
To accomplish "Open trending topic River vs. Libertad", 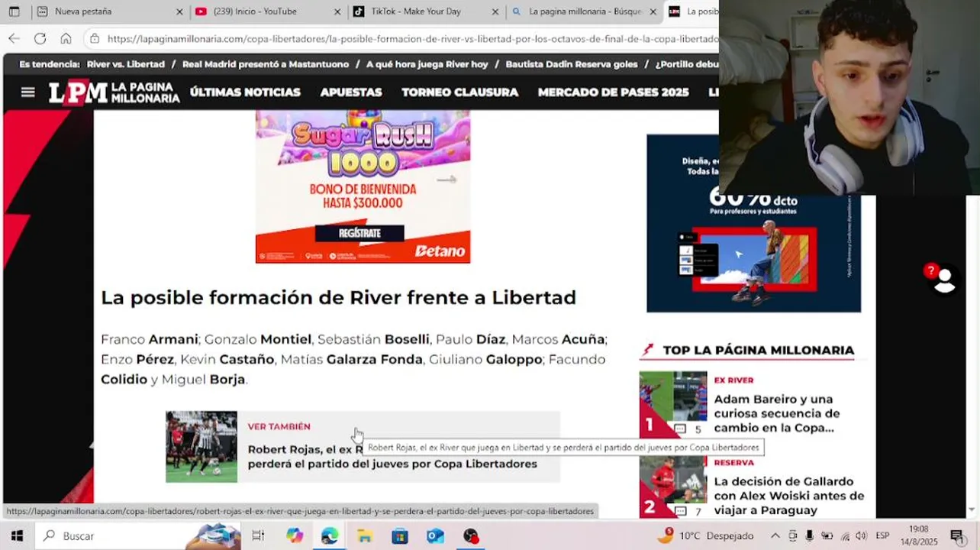I will coord(126,64).
